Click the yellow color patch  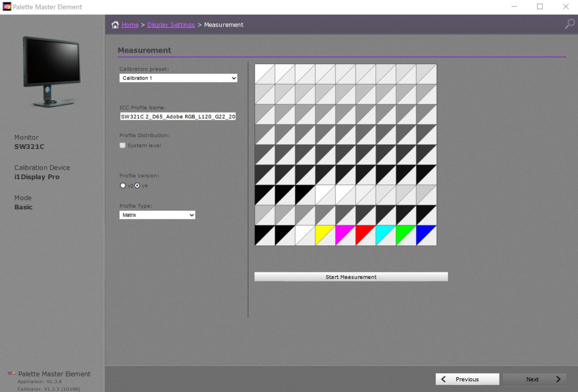(x=326, y=235)
